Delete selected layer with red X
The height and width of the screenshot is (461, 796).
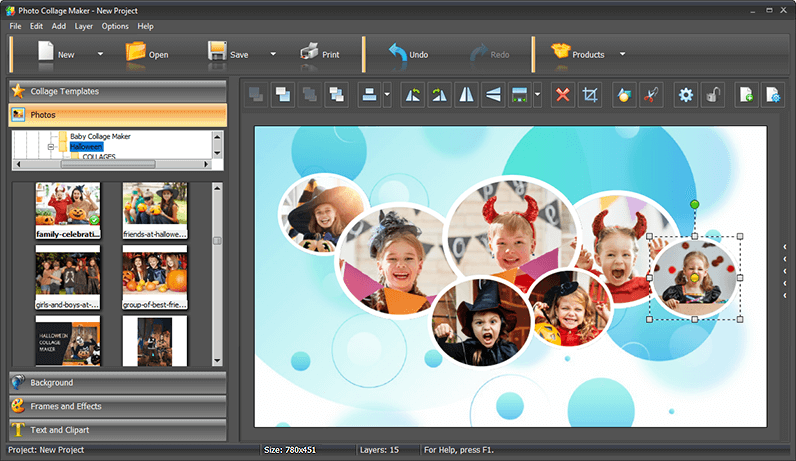pyautogui.click(x=563, y=95)
